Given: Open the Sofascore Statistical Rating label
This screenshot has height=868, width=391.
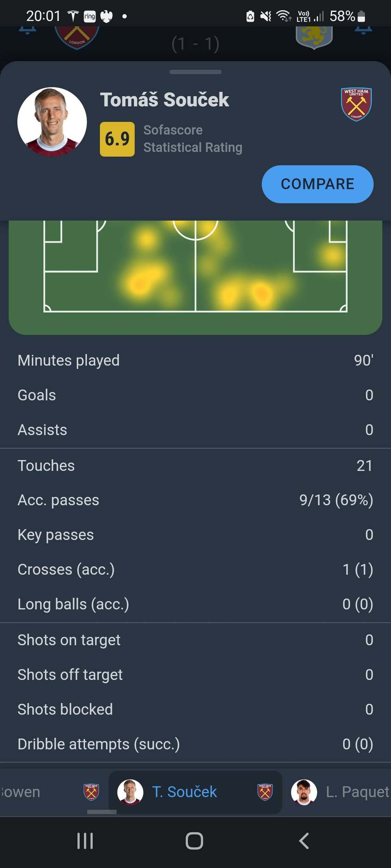Looking at the screenshot, I should tap(193, 139).
